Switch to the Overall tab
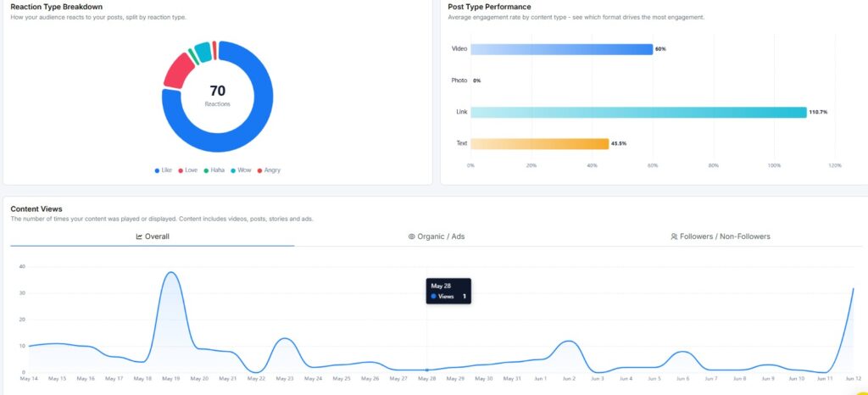This screenshot has width=868, height=395. click(153, 236)
